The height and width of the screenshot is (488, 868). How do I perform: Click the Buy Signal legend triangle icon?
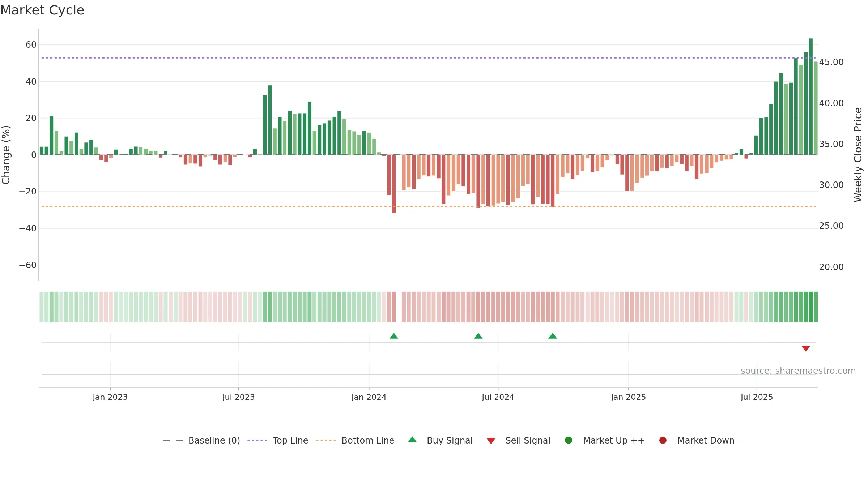(412, 440)
